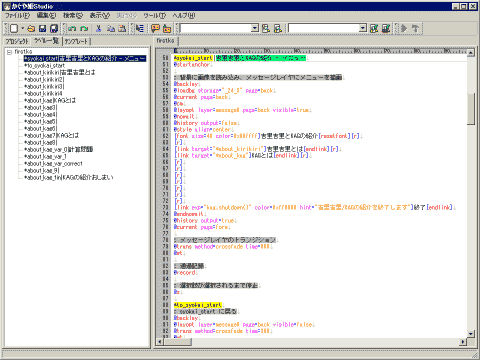Select the *about_kag_9 label

41,170
